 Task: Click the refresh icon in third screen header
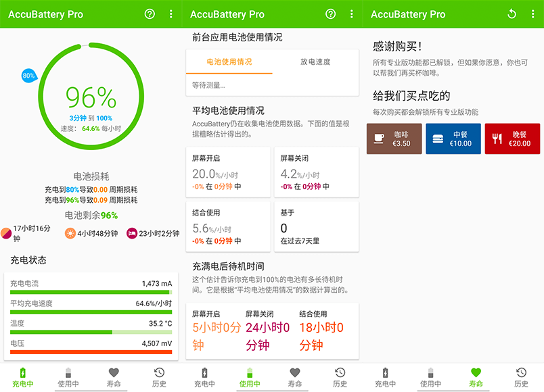(x=512, y=14)
